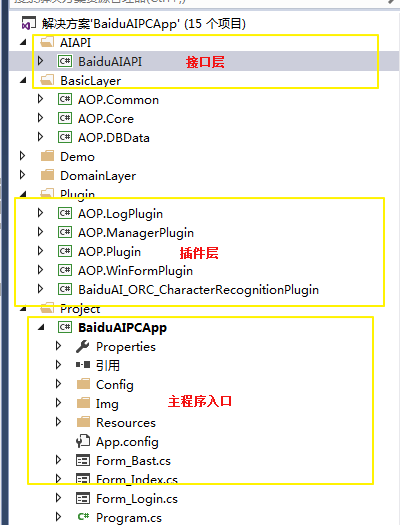Click the AOP.Common project icon
Screen dimensions: 400x525
(x=65, y=99)
